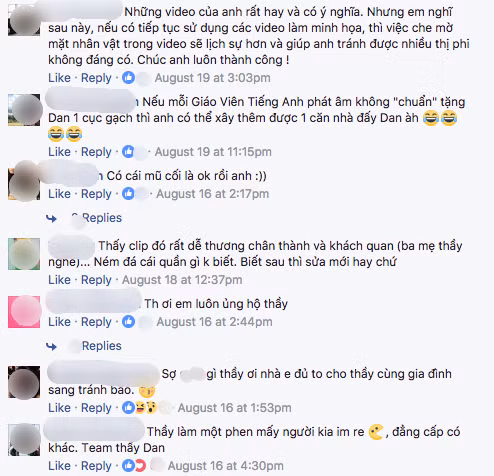Click reply arrow icon under 'em luôn ủng hộ thầy'

click(x=52, y=346)
